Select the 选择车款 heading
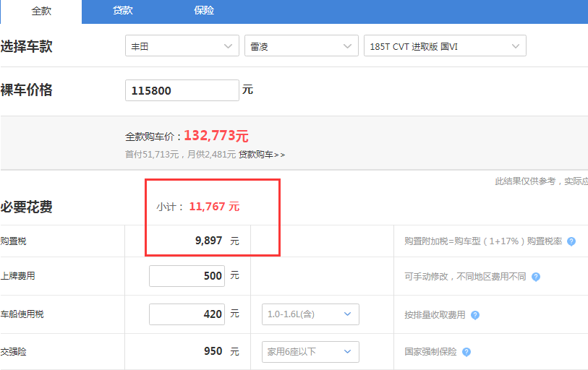 coord(26,46)
